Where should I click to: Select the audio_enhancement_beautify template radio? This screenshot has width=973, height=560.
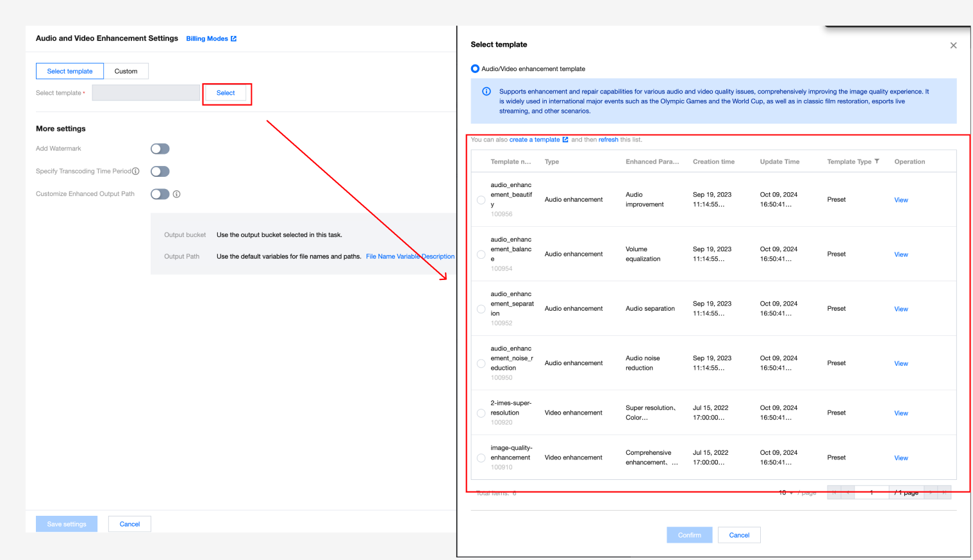click(481, 200)
